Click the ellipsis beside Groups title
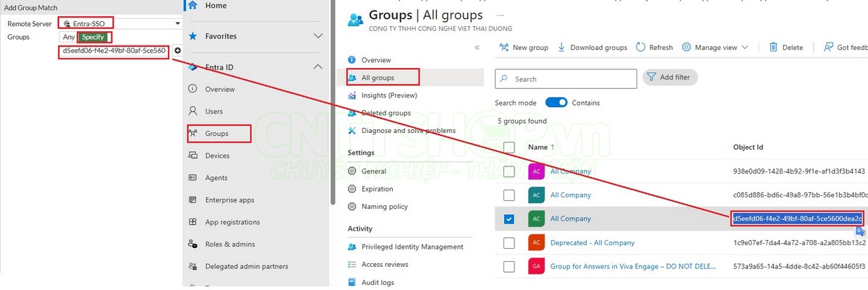 point(501,14)
